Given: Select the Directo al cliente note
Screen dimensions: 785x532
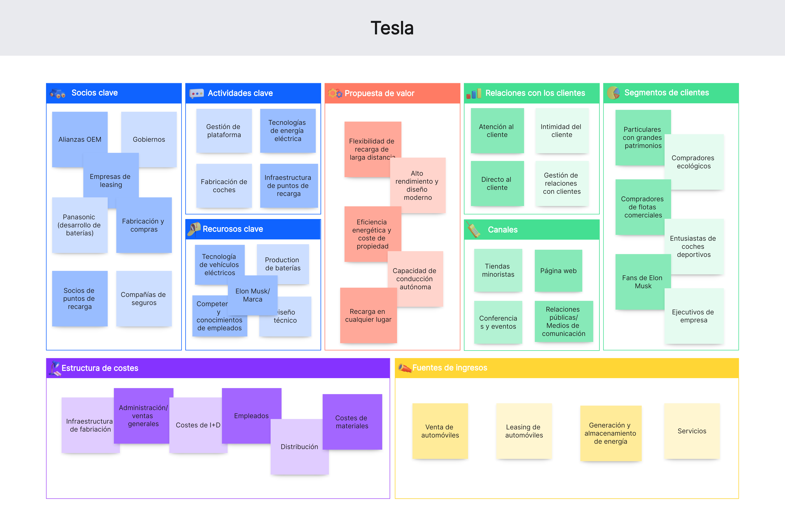Looking at the screenshot, I should (x=497, y=183).
